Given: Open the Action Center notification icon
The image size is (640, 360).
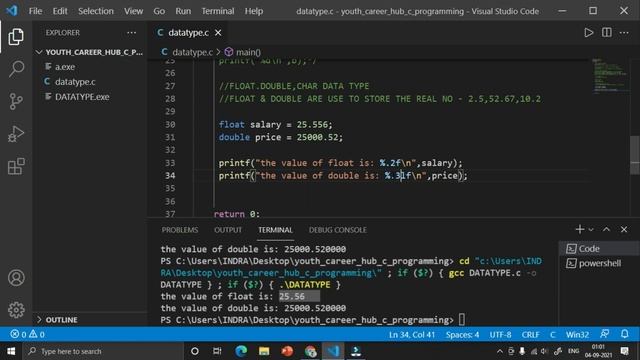Looking at the screenshot, I should tap(624, 351).
